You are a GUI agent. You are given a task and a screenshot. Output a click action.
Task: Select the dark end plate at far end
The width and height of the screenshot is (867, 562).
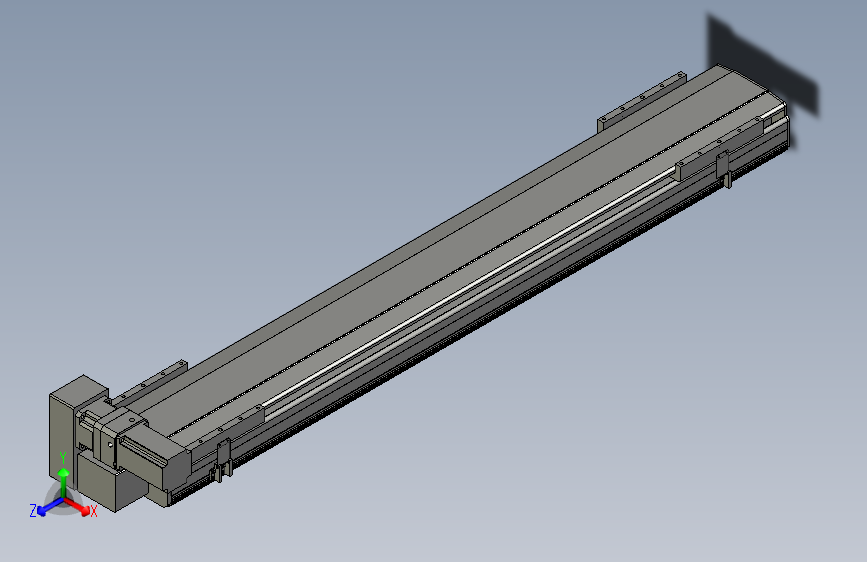761,65
